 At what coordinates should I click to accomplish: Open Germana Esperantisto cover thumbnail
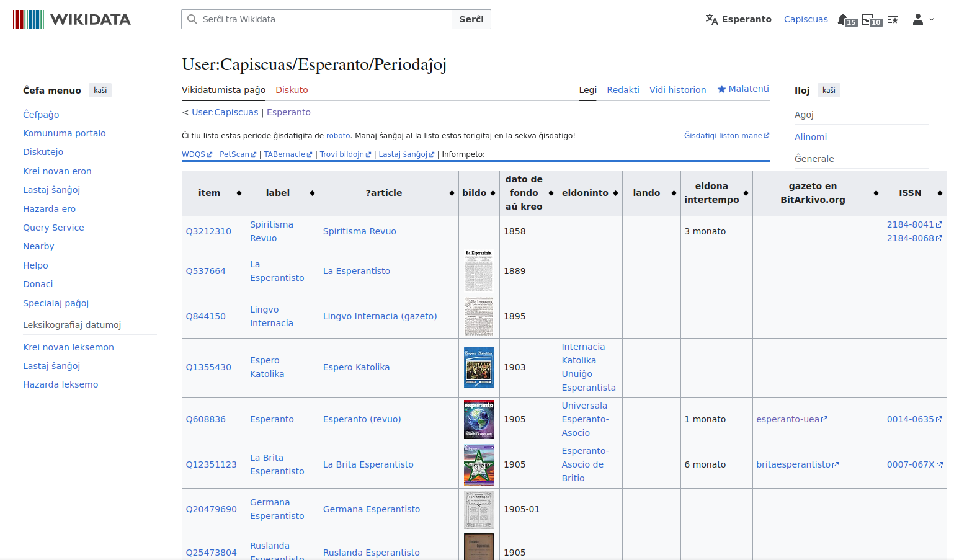pyautogui.click(x=479, y=509)
